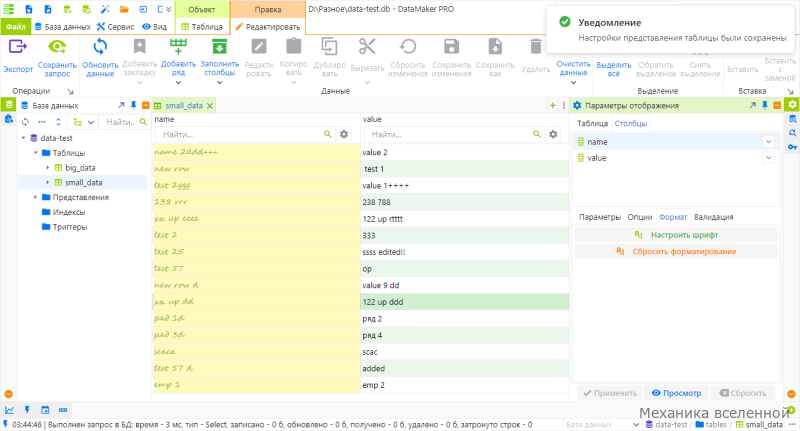Click Очистить данные in the ribbon
This screenshot has width=800, height=431.
pos(573,68)
